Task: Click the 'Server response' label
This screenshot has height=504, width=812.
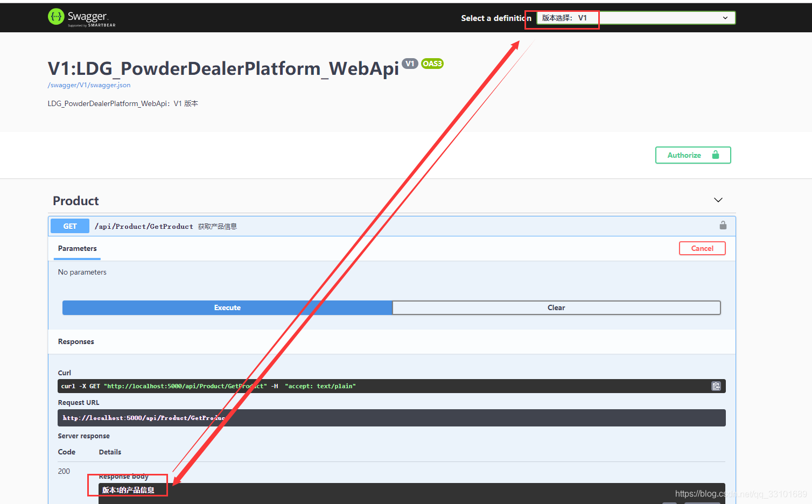Action: coord(83,436)
